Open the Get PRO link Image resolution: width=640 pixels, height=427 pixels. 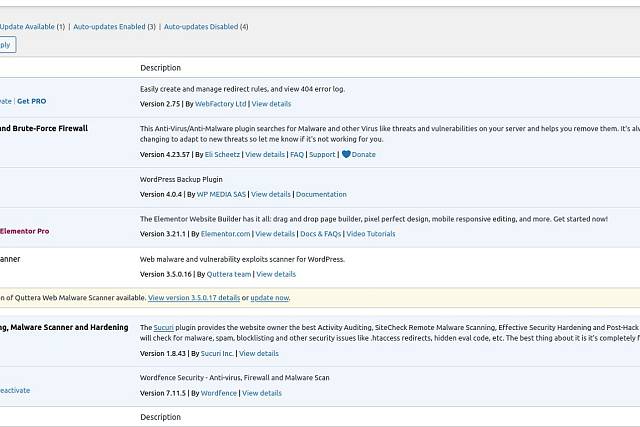click(31, 101)
